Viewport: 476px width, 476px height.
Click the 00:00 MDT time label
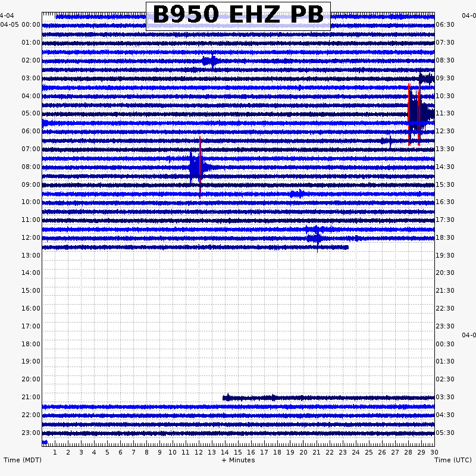coord(31,24)
